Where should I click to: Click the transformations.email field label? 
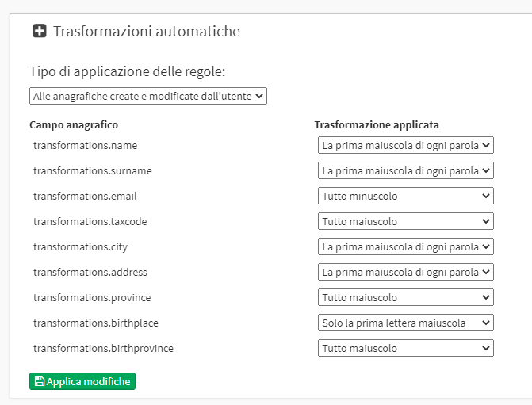coord(85,196)
